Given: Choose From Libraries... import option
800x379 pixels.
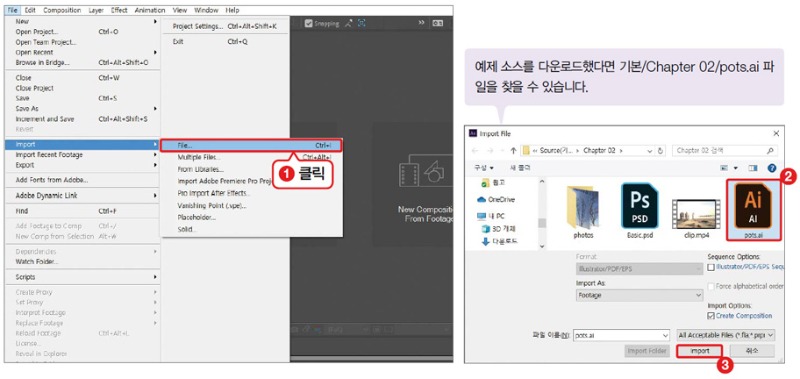Looking at the screenshot, I should pyautogui.click(x=201, y=169).
